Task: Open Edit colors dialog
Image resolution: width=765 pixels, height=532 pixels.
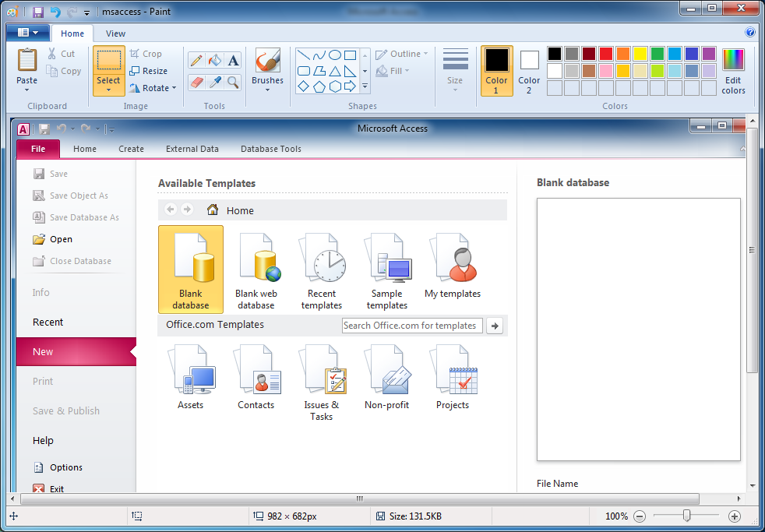Action: pyautogui.click(x=733, y=70)
